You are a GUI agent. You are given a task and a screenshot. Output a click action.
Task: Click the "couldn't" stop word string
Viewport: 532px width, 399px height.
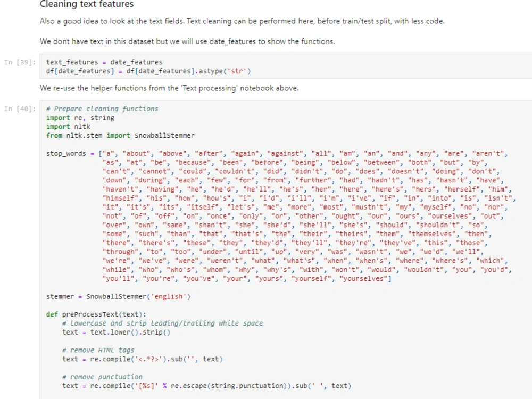tap(235, 171)
